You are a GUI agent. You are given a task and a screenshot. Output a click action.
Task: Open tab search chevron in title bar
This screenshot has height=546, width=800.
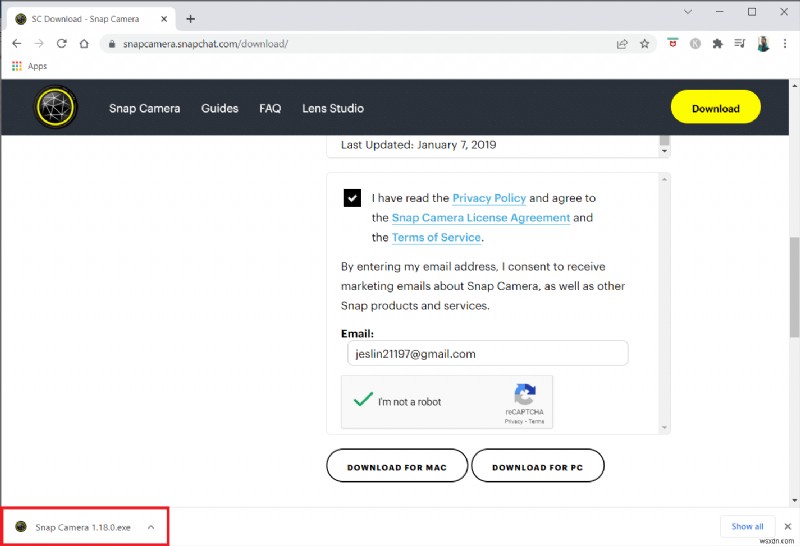688,12
